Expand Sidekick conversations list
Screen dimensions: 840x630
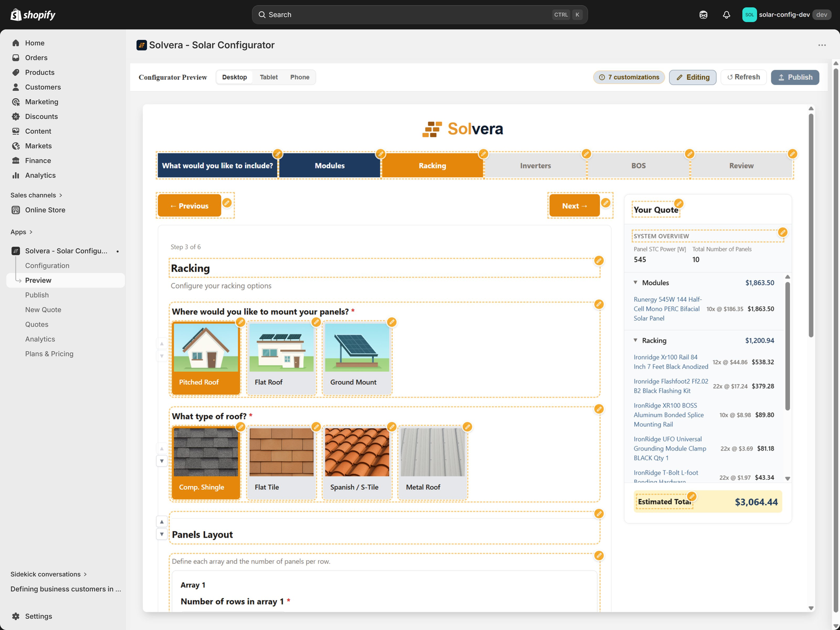(49, 574)
